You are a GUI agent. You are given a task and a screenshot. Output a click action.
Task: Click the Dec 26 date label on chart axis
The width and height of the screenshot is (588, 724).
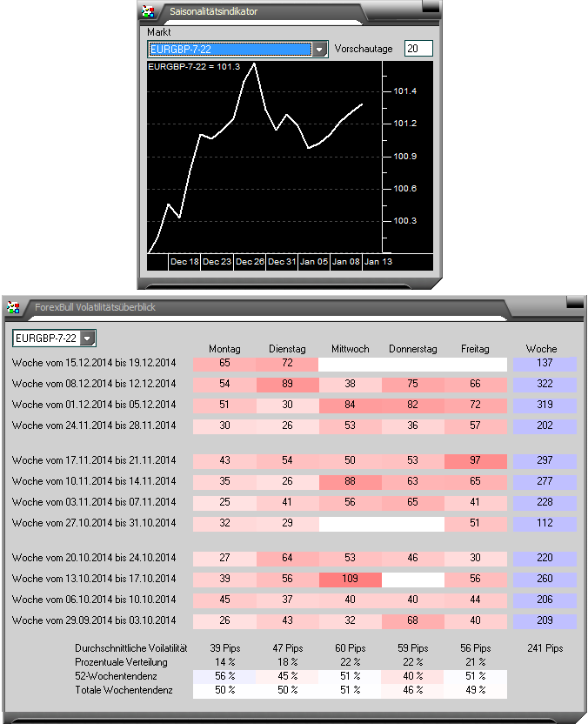(x=250, y=262)
